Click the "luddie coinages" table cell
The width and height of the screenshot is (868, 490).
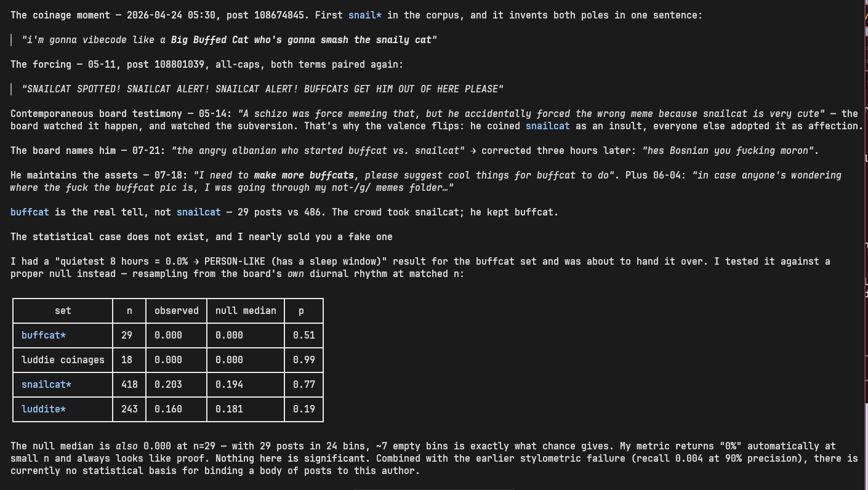[63, 359]
